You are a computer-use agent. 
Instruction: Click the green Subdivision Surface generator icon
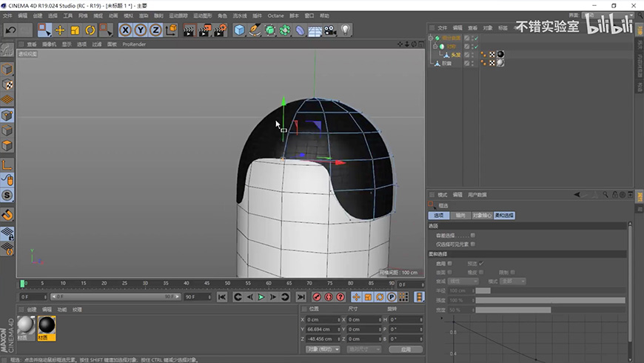coord(270,30)
